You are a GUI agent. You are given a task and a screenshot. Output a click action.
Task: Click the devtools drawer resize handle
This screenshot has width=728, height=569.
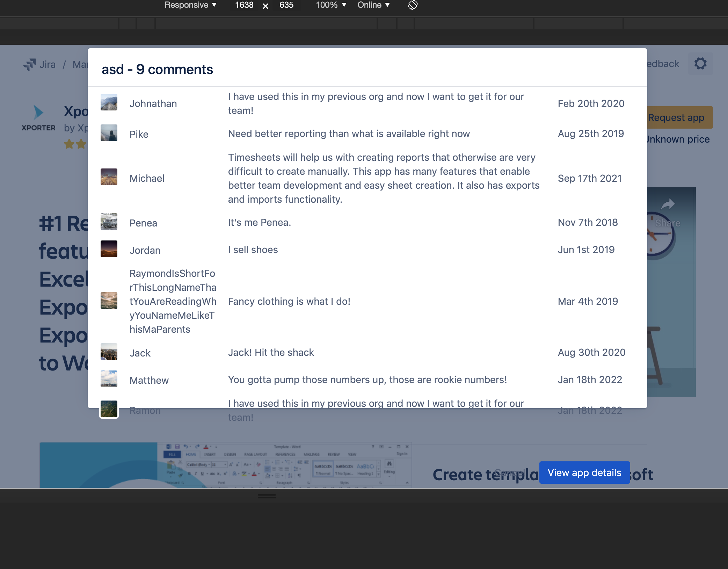[267, 496]
